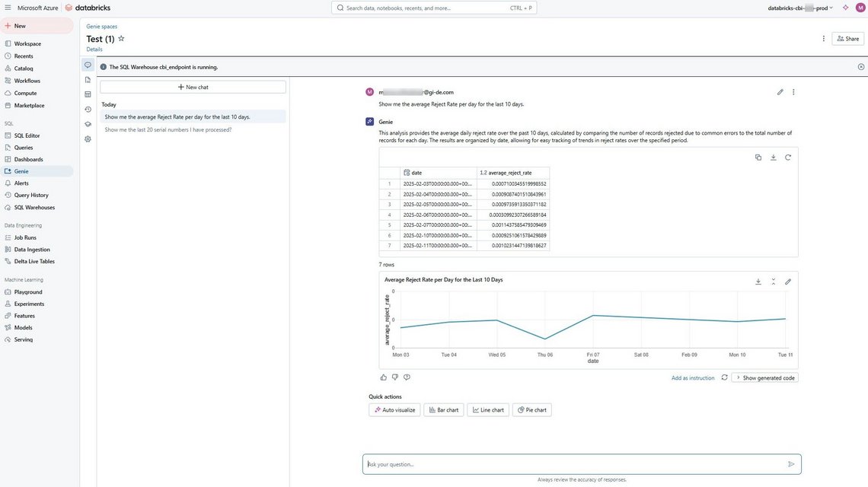Edit the line chart visualization
The image size is (868, 487).
(x=788, y=282)
